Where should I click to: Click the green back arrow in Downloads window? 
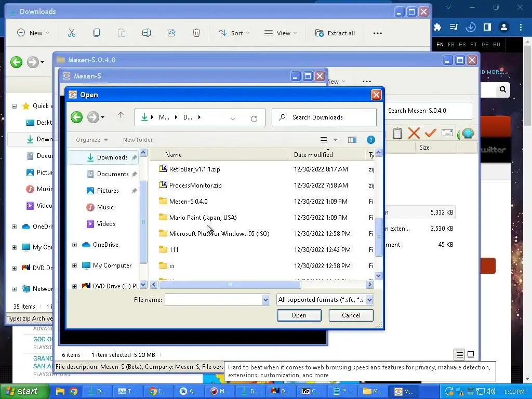pos(16,62)
